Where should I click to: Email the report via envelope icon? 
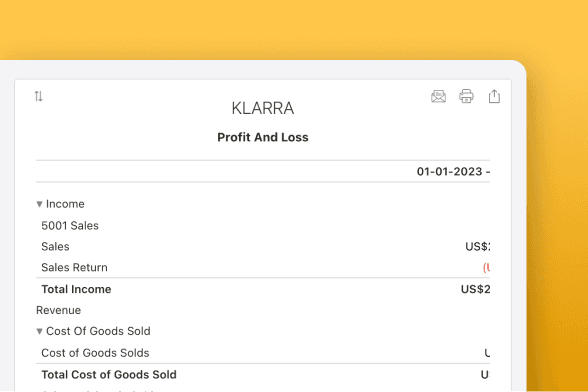coord(438,96)
